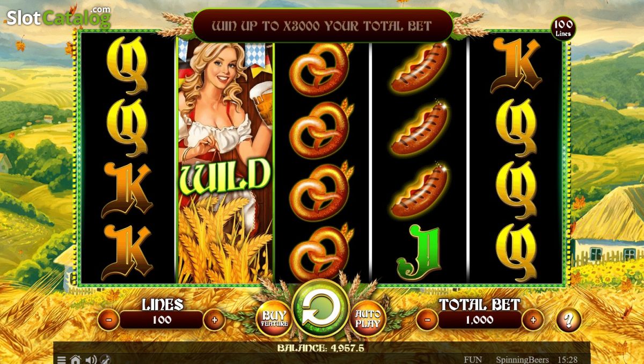The width and height of the screenshot is (644, 364).
Task: Open the help question mark button
Action: click(569, 321)
